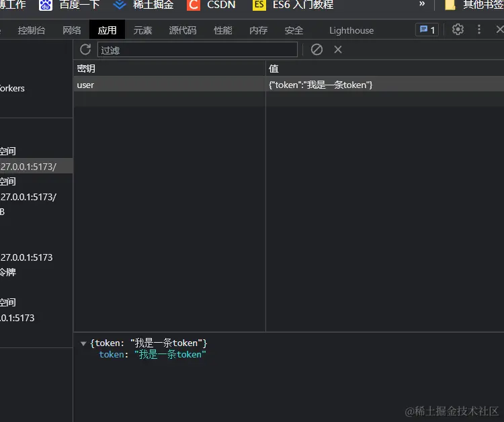
Task: Switch to the 安全 tab
Action: coord(294,30)
